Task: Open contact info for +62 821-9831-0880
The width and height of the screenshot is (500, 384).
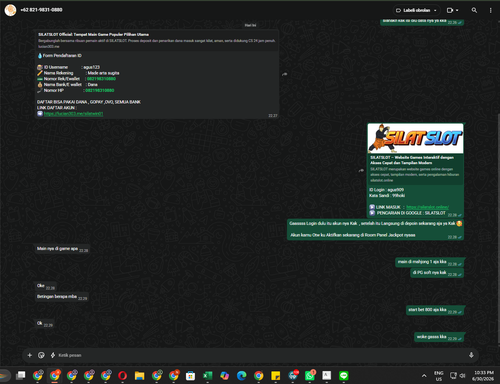Action: click(x=41, y=10)
